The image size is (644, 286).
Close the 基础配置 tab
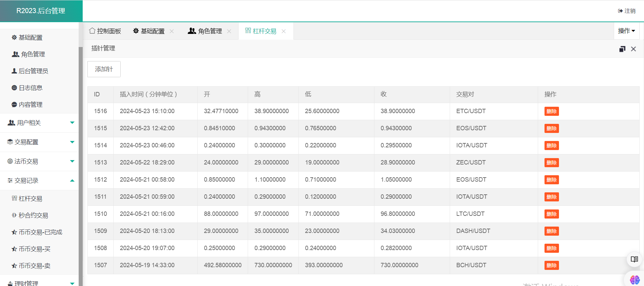point(172,31)
